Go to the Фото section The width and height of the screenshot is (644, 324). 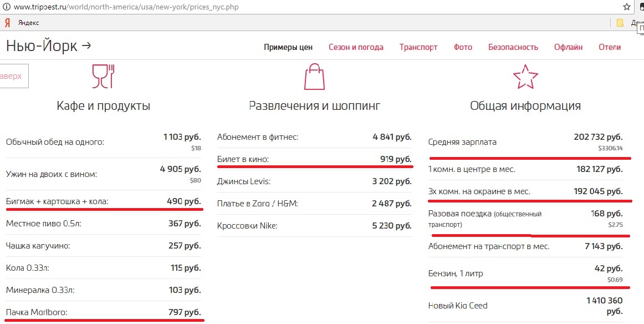463,47
